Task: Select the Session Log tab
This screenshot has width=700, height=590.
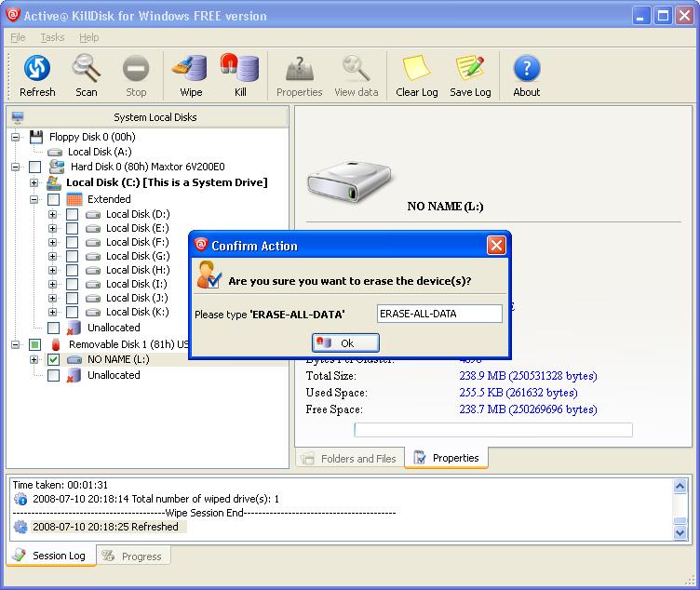Action: click(51, 556)
